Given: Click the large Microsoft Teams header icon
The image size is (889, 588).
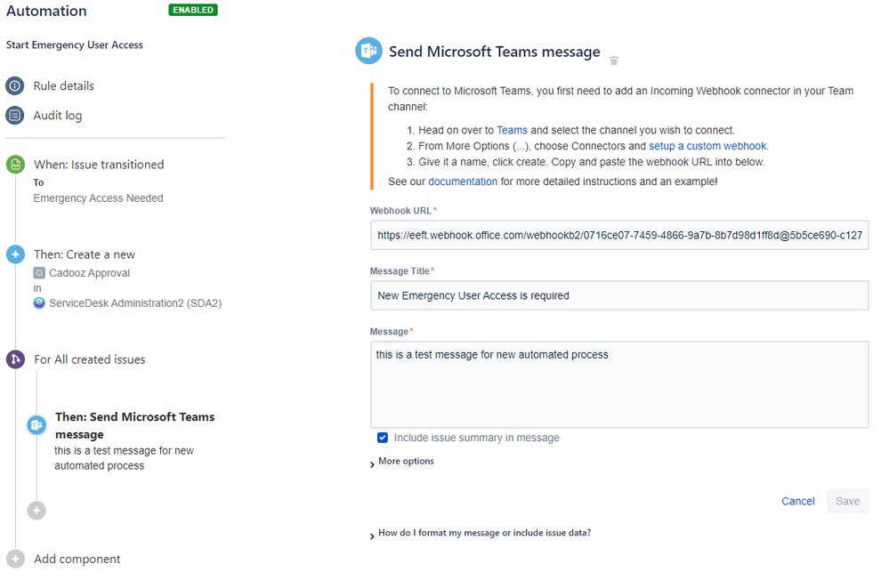Looking at the screenshot, I should [x=368, y=51].
